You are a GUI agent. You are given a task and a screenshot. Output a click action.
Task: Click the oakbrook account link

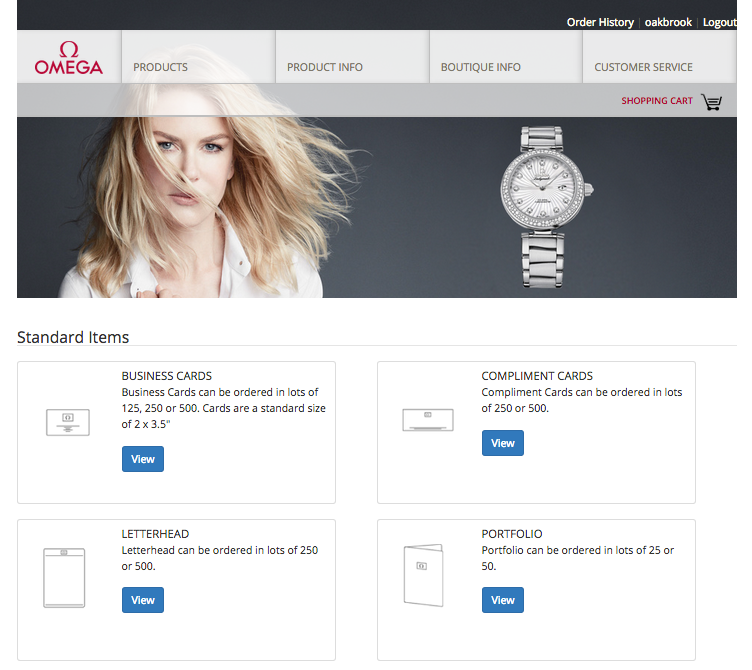pos(668,22)
